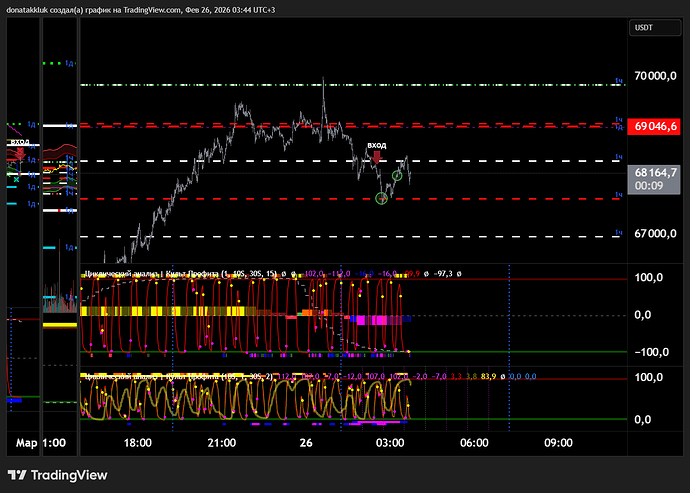Select the red 69046,6 price label
This screenshot has height=493, width=690.
coord(655,126)
